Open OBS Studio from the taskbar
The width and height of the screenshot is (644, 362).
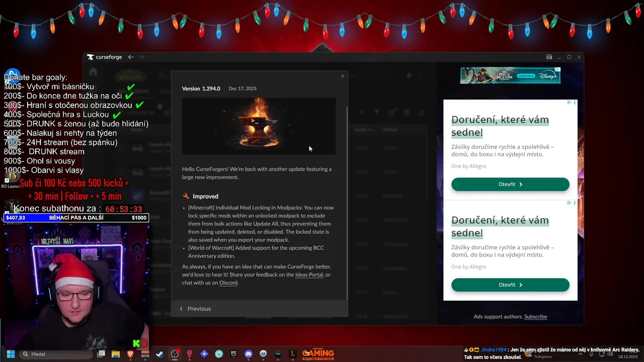click(x=175, y=354)
